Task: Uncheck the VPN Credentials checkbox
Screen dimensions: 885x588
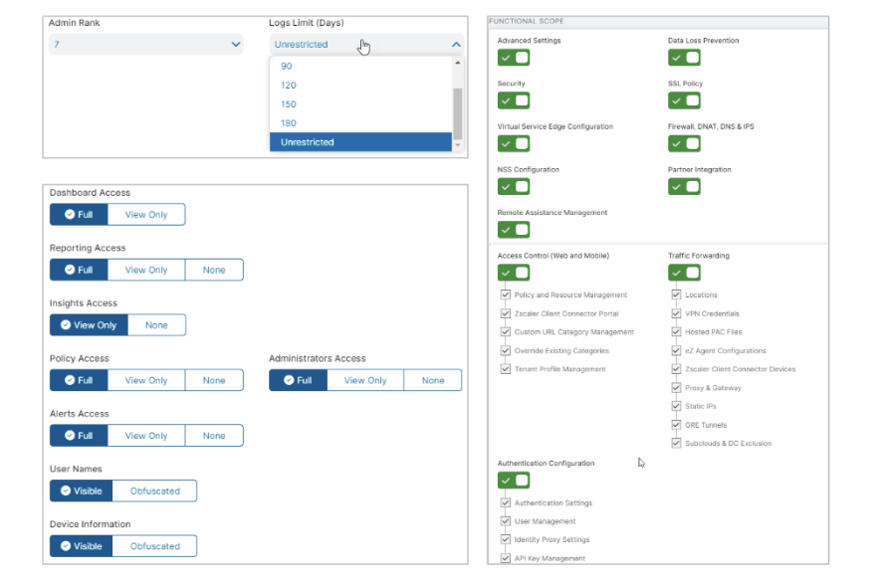Action: pos(677,313)
